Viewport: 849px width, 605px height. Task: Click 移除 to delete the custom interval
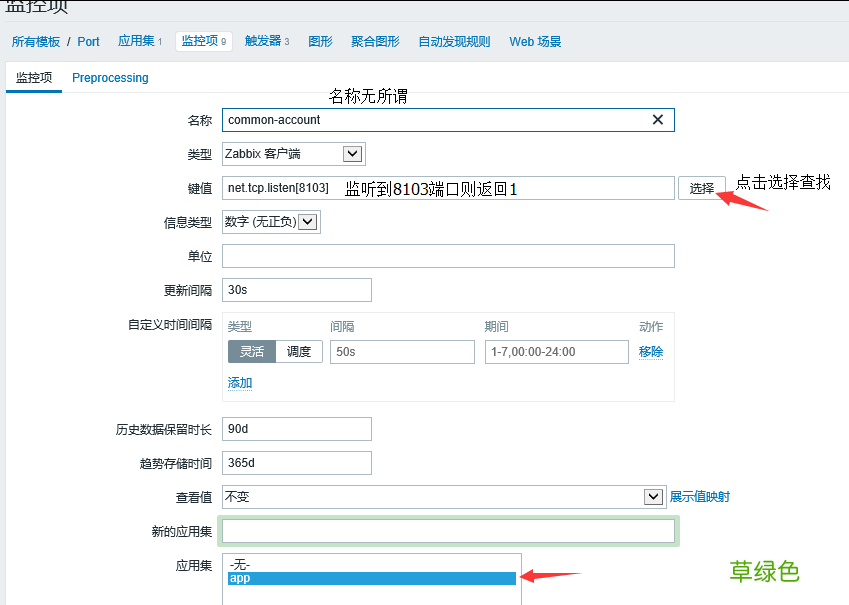point(651,351)
